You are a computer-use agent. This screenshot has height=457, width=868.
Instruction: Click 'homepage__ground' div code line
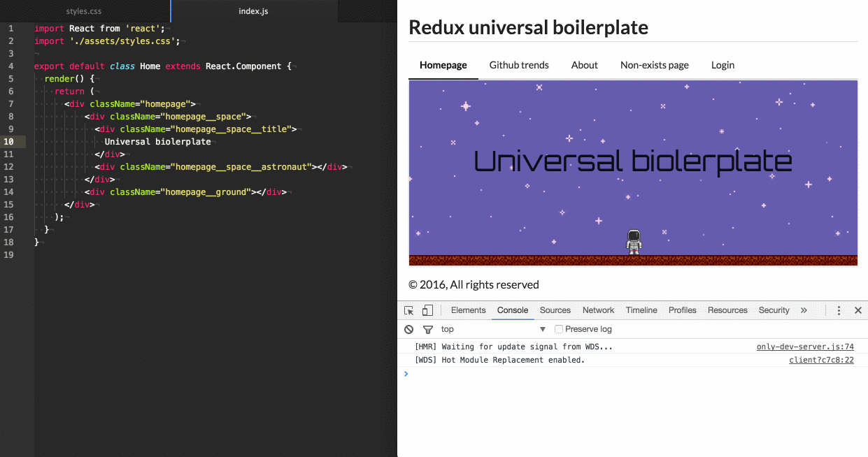point(185,192)
